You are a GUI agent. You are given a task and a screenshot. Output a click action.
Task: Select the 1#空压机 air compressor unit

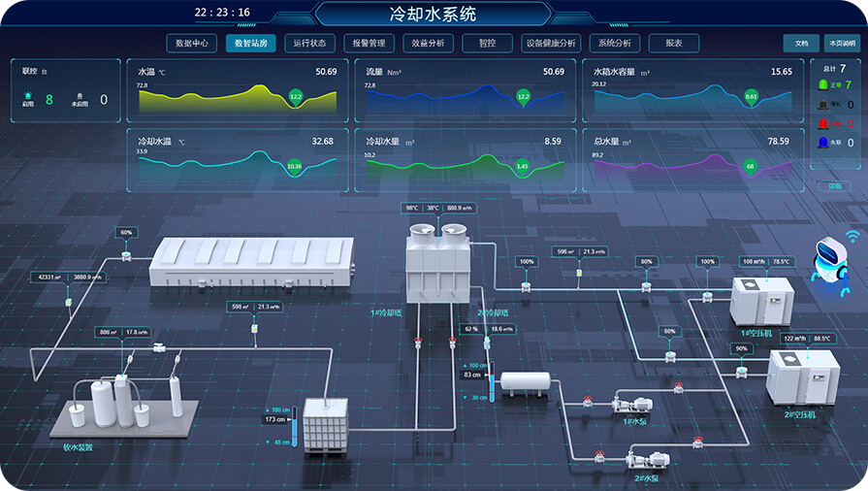coord(759,301)
